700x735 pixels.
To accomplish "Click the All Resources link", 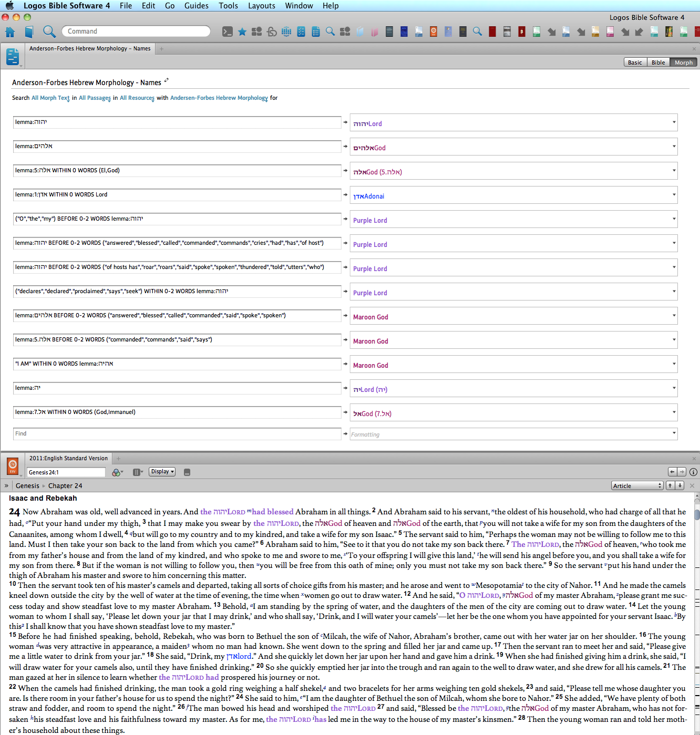I will click(137, 98).
